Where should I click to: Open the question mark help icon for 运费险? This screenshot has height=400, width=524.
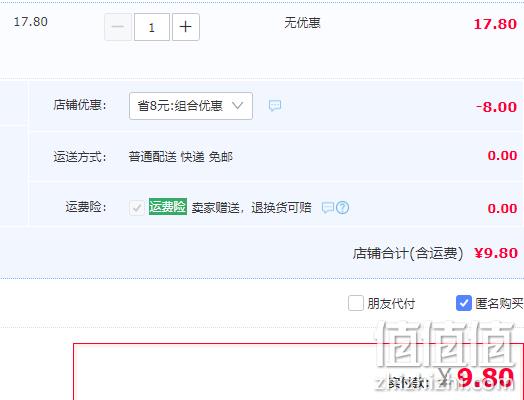[343, 208]
